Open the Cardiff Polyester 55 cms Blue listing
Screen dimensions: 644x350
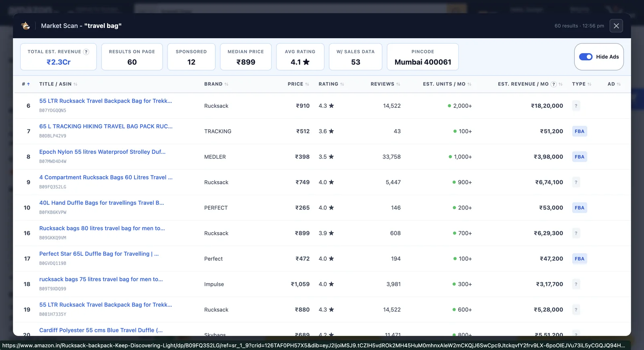click(x=101, y=330)
